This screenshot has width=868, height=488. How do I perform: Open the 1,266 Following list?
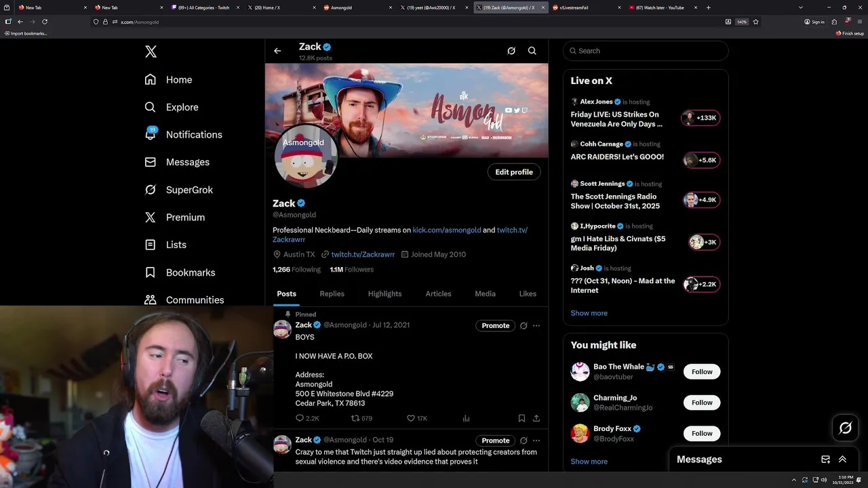tap(296, 270)
